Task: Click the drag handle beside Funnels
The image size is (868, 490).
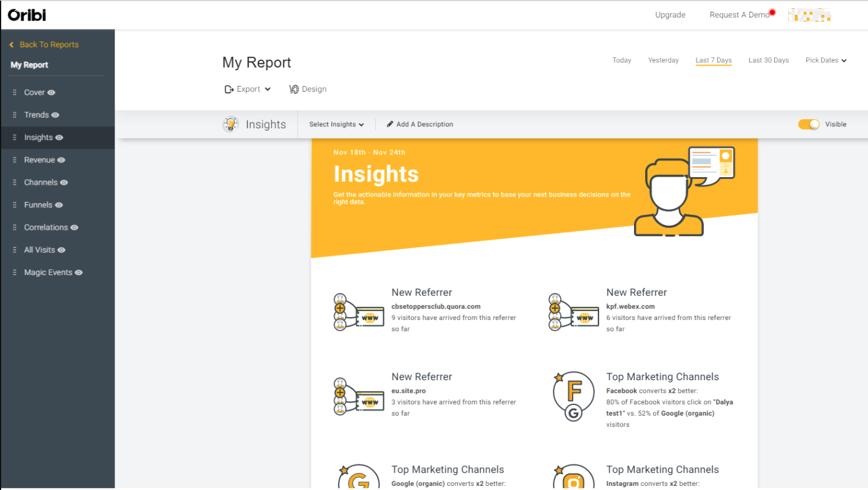Action: coord(15,205)
